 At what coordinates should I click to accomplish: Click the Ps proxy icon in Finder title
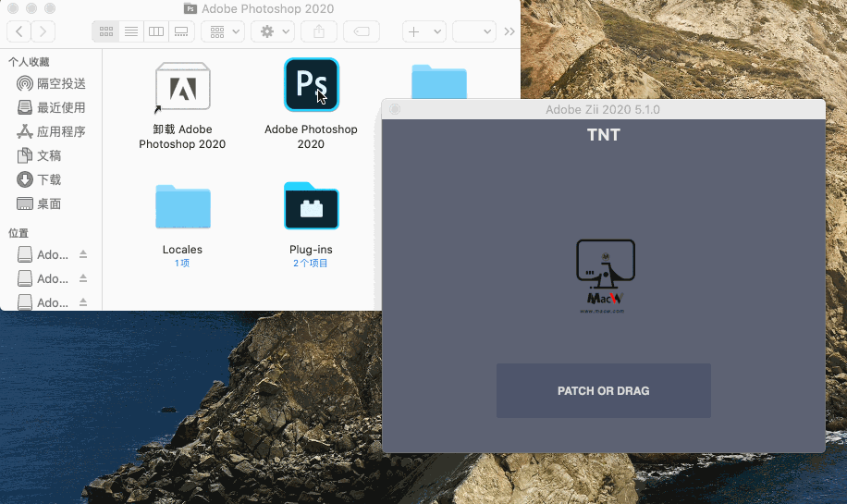190,8
